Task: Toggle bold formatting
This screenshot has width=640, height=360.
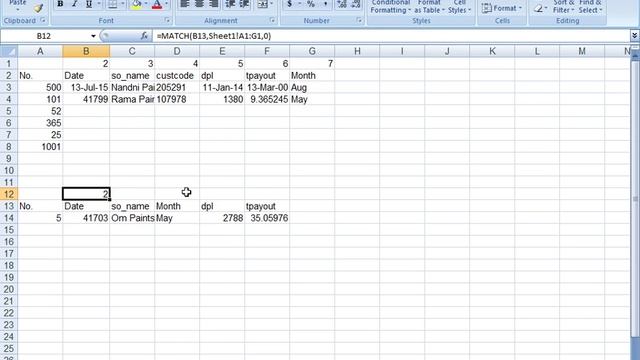Action: point(60,4)
